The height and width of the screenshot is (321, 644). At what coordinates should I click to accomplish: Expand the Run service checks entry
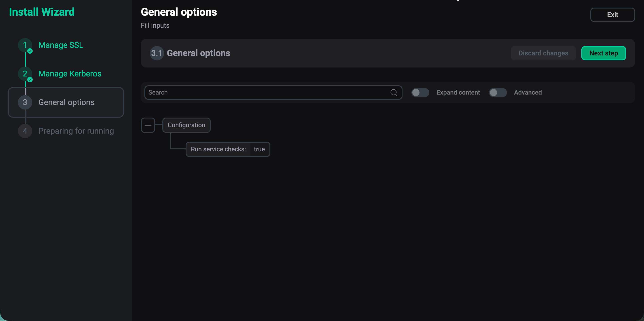click(218, 149)
